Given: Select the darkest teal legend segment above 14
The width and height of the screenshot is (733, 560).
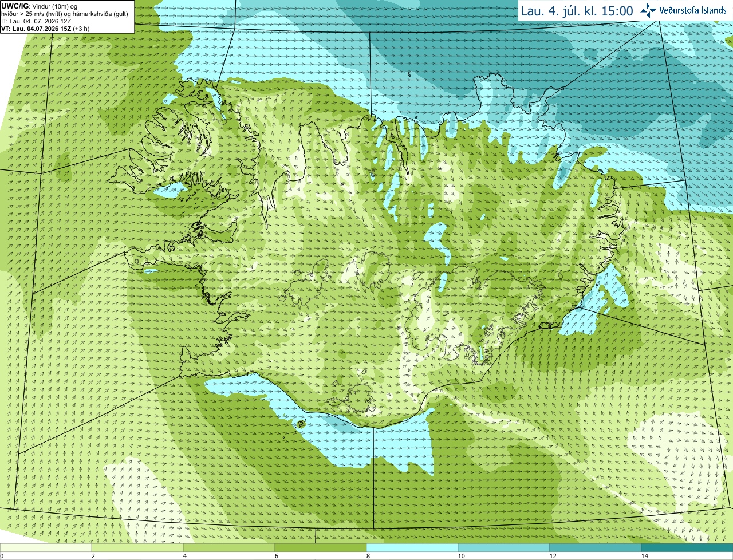Looking at the screenshot, I should pos(687,547).
